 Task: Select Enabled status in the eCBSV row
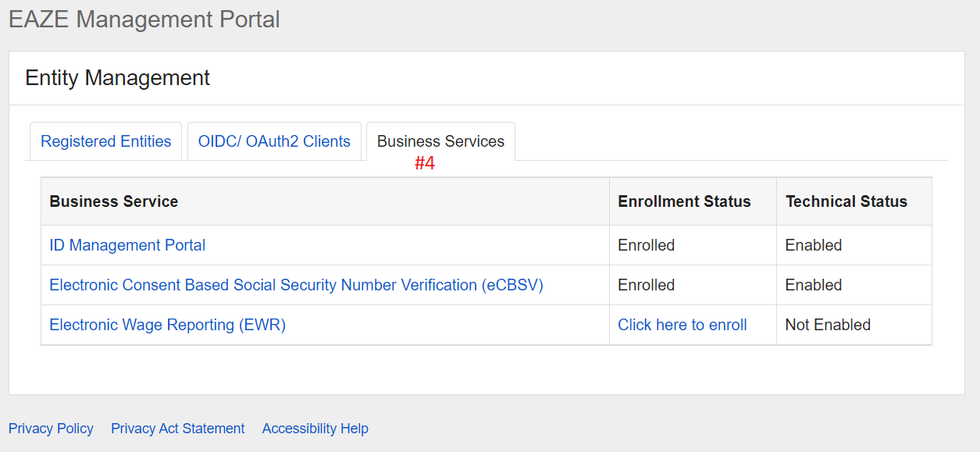click(813, 285)
